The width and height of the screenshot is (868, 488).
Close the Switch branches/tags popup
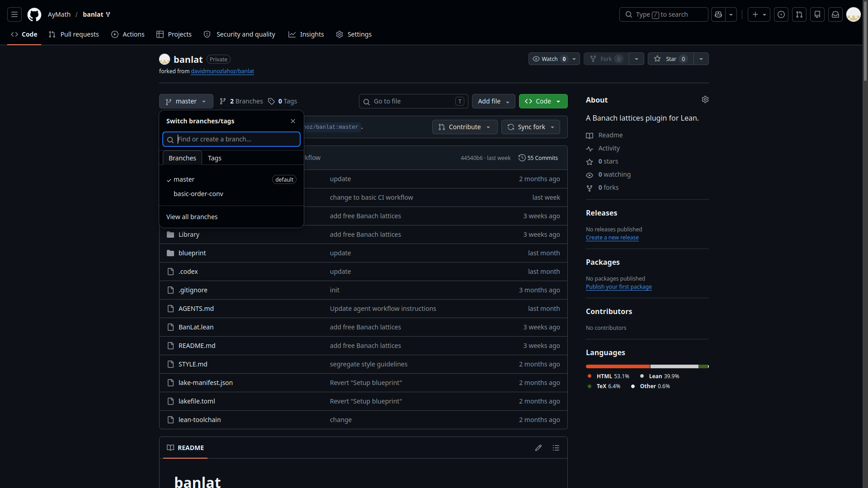[293, 121]
